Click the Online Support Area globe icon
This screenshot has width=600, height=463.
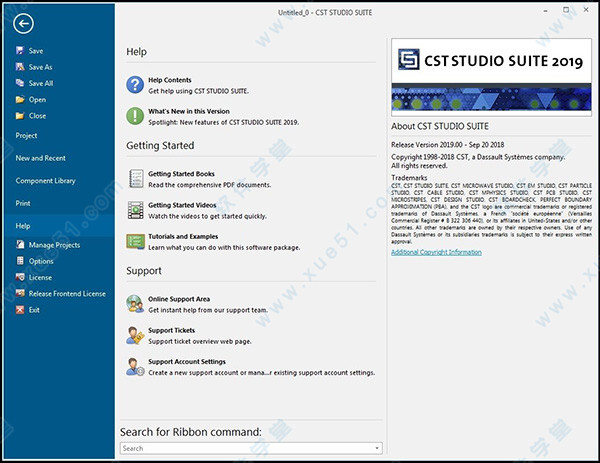[x=135, y=304]
